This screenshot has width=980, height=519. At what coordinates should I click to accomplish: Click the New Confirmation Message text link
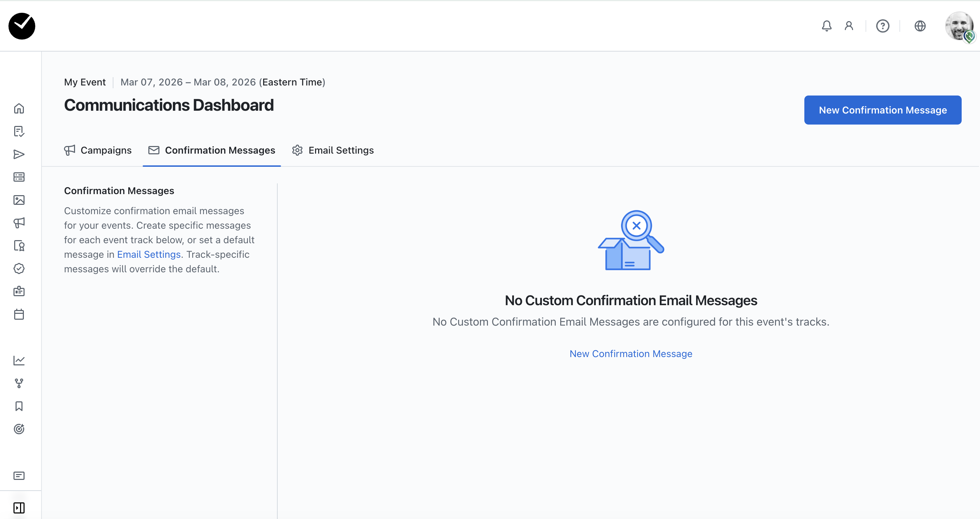[631, 354]
